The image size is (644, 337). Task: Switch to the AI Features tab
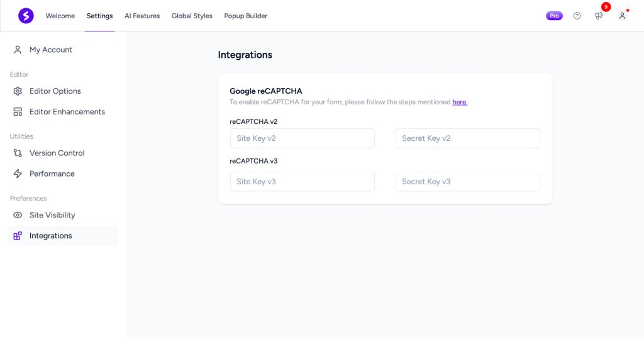(142, 16)
